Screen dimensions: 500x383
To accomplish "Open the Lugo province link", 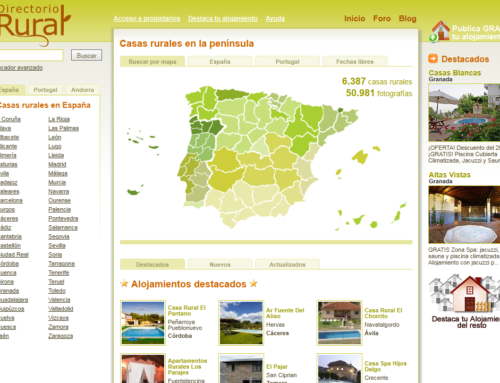I will 55,146.
